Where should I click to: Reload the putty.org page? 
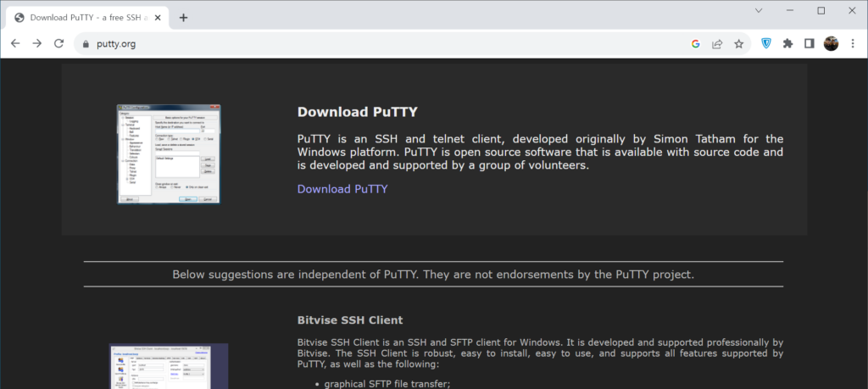point(58,44)
